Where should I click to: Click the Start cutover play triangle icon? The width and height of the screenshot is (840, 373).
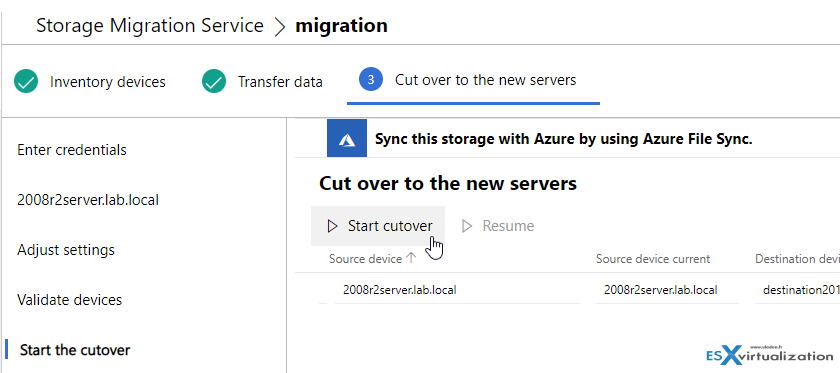point(333,226)
